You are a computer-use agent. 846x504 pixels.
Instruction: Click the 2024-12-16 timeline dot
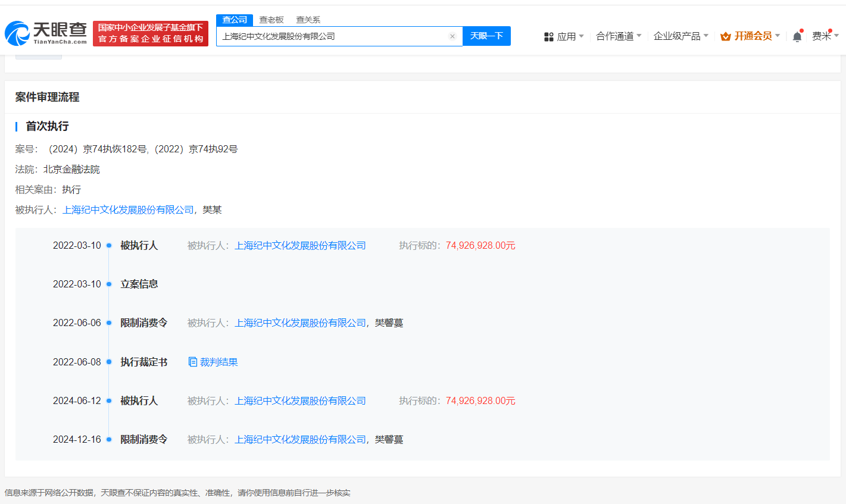tap(109, 440)
